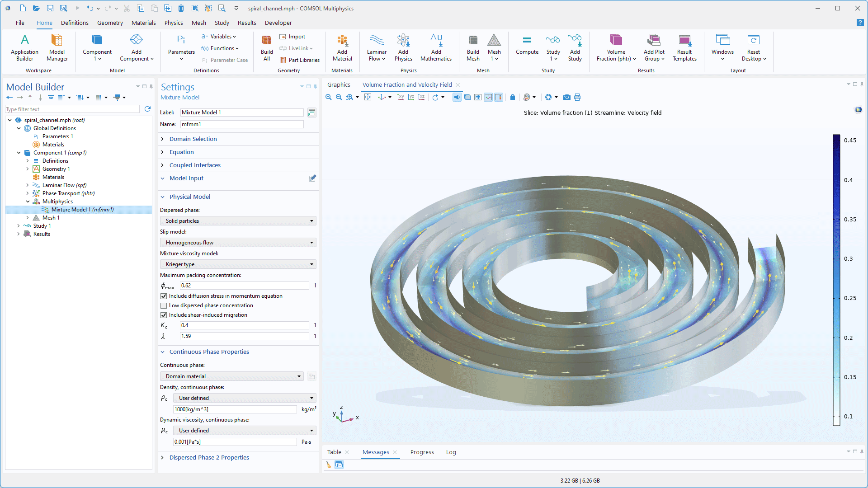Collapse the Multiphysics tree node
868x488 pixels.
[28, 202]
